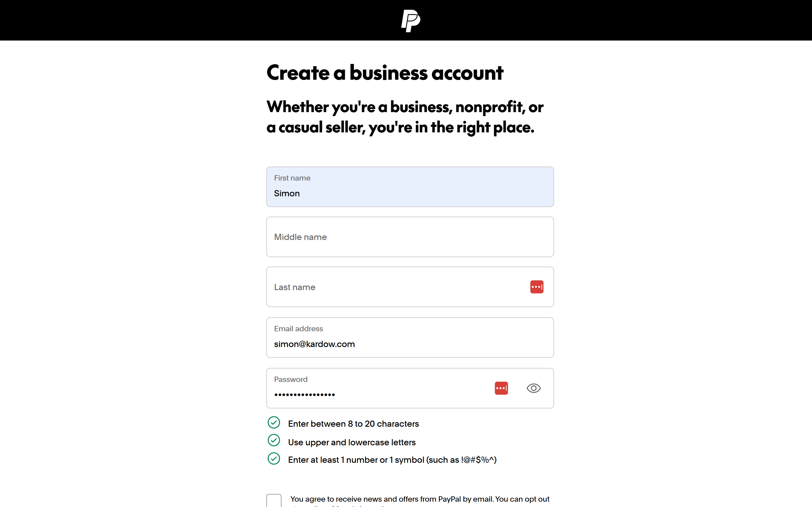Click checkmark beside upper and lowercase rule
The height and width of the screenshot is (507, 812).
(x=274, y=441)
